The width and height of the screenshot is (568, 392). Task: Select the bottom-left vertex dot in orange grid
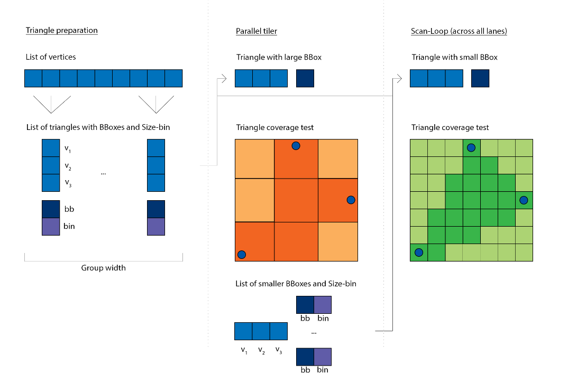(x=242, y=254)
